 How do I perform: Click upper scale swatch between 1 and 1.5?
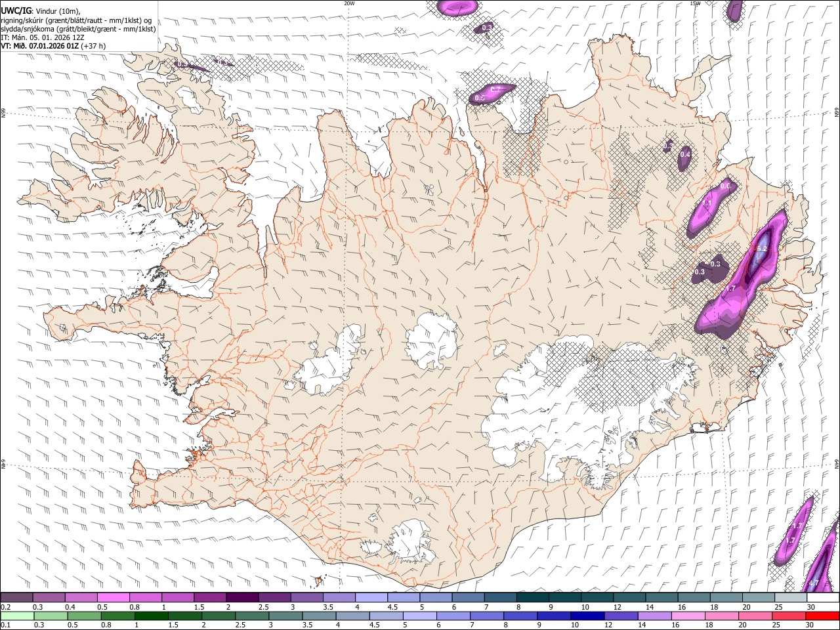(177, 597)
